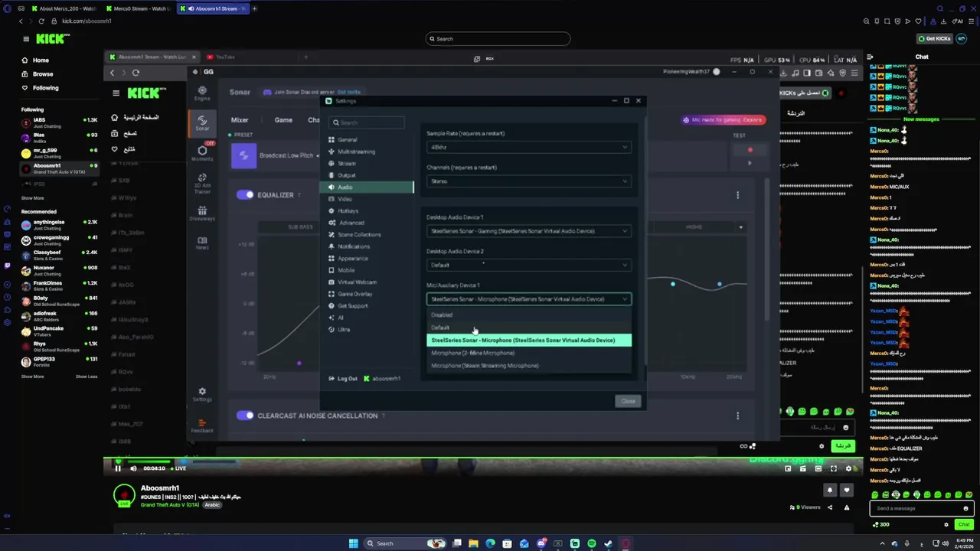Open the Sample Rate dropdown
This screenshot has height=551, width=980.
pos(528,147)
